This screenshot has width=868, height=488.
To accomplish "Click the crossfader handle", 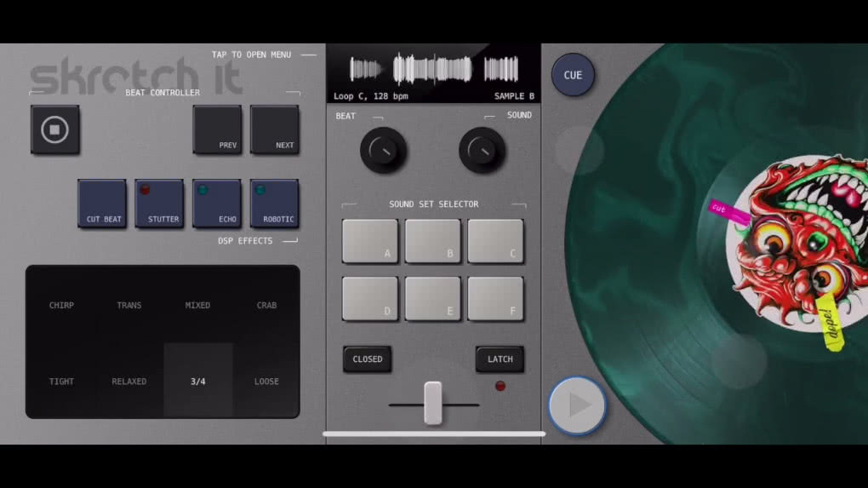I will pyautogui.click(x=433, y=403).
